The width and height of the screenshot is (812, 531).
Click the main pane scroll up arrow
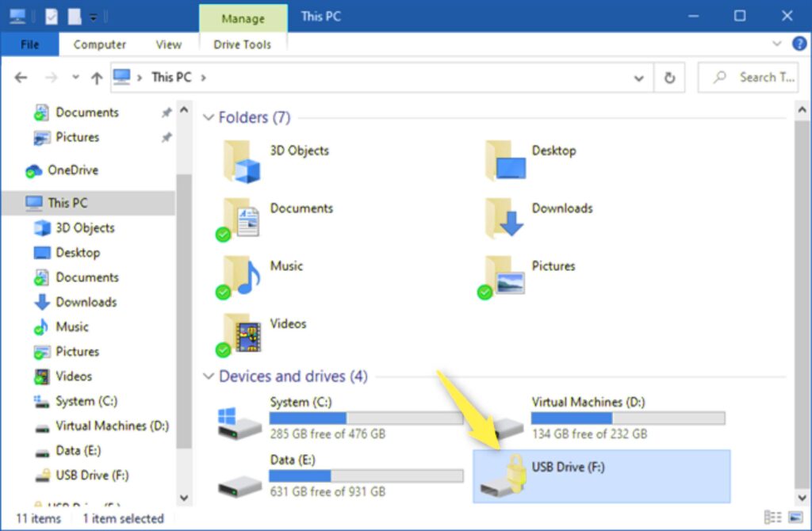pyautogui.click(x=802, y=109)
